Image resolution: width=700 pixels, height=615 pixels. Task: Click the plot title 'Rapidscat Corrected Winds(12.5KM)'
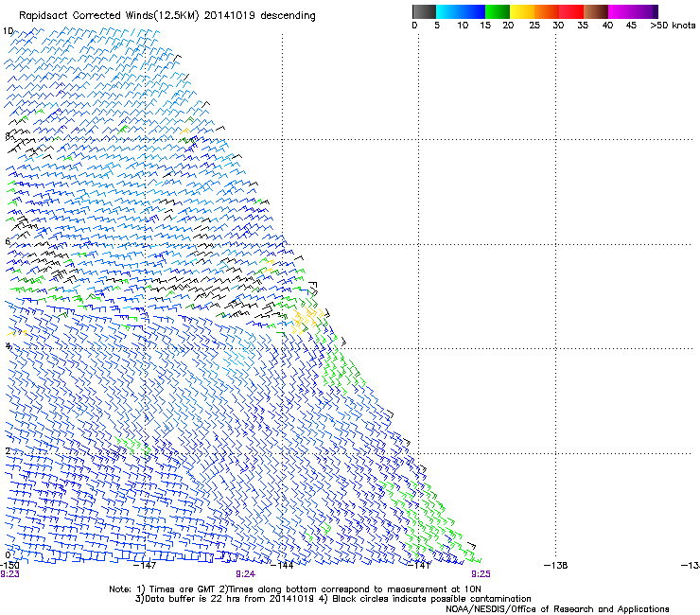109,16
